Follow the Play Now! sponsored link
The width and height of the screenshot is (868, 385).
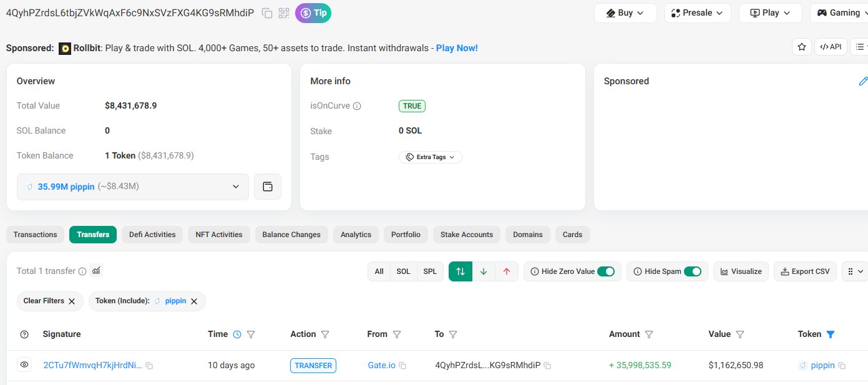tap(457, 48)
